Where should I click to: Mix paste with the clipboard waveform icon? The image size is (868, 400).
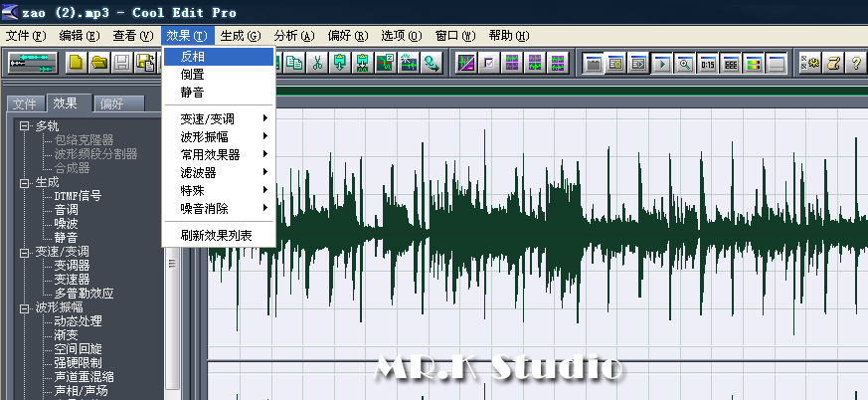(x=363, y=63)
